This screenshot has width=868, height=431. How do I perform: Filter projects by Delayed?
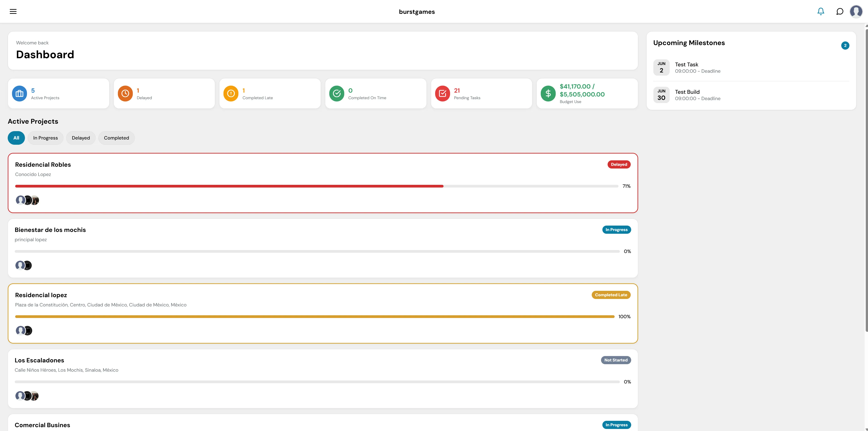point(81,138)
